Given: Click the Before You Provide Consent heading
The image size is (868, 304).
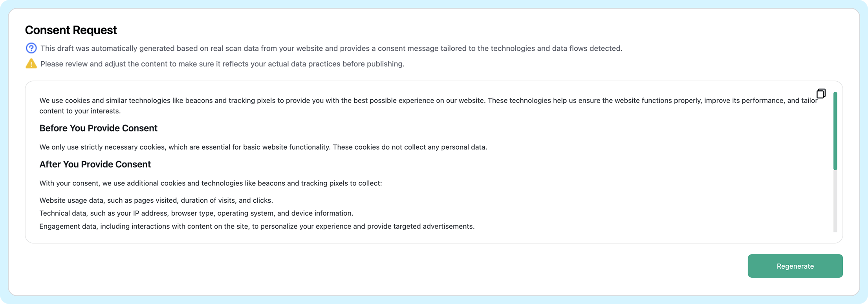Looking at the screenshot, I should click(98, 128).
